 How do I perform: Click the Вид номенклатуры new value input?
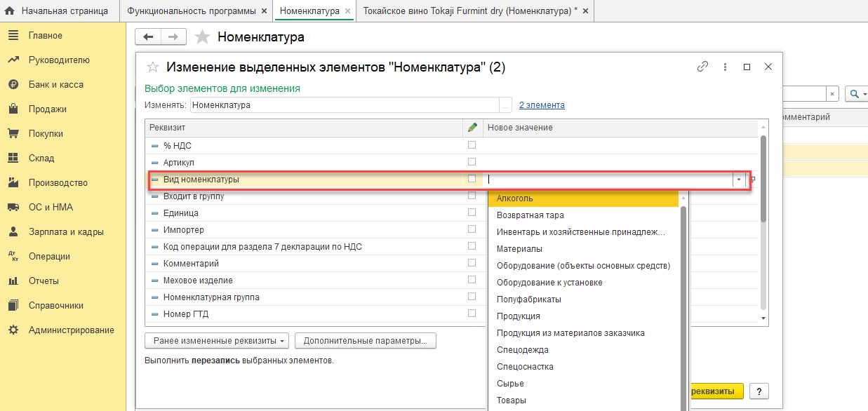click(609, 180)
